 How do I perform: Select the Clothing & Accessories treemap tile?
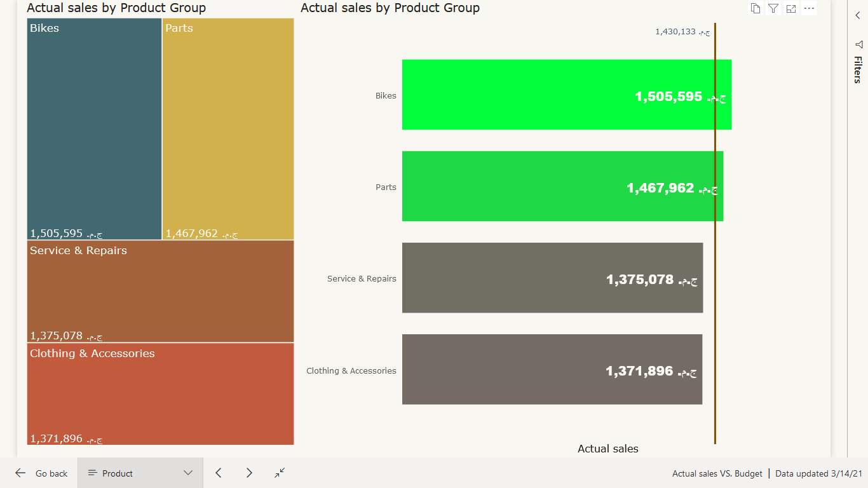pos(160,394)
